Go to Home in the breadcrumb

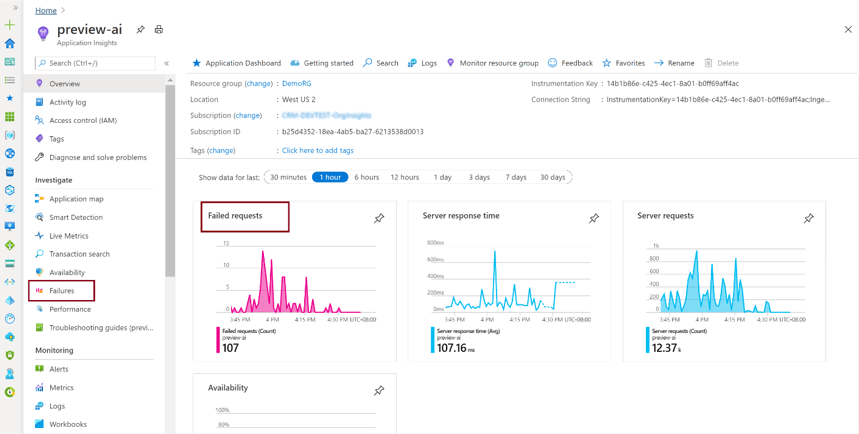46,11
